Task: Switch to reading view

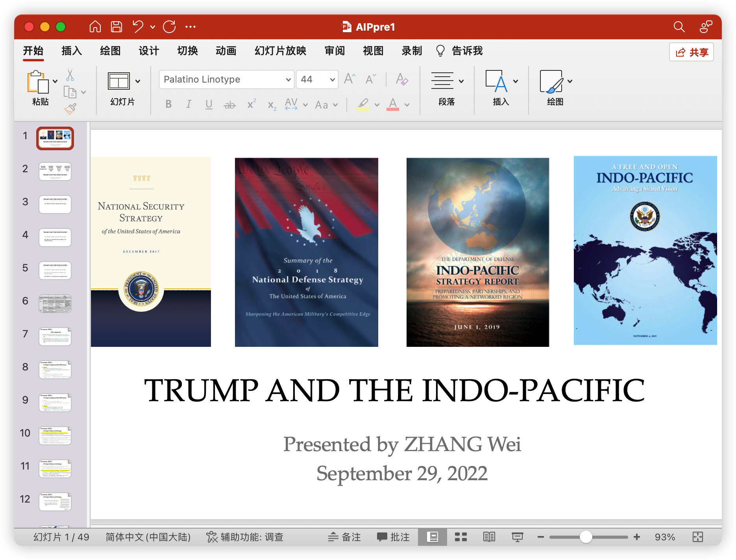Action: (489, 537)
